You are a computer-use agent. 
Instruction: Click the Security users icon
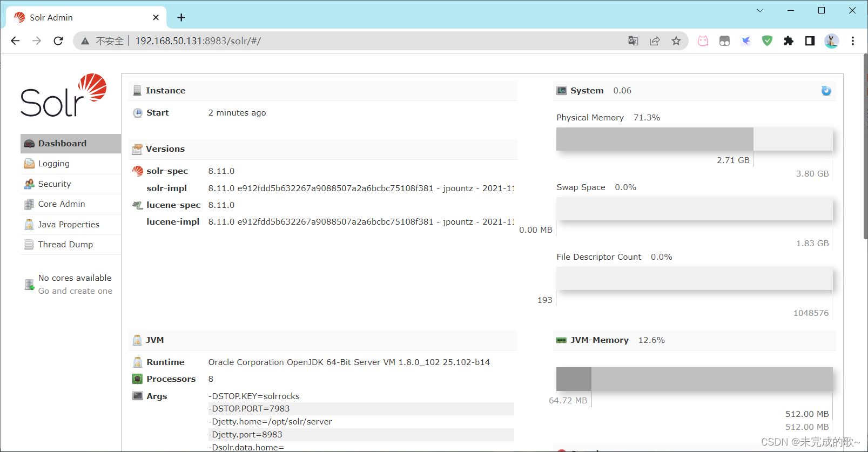29,184
